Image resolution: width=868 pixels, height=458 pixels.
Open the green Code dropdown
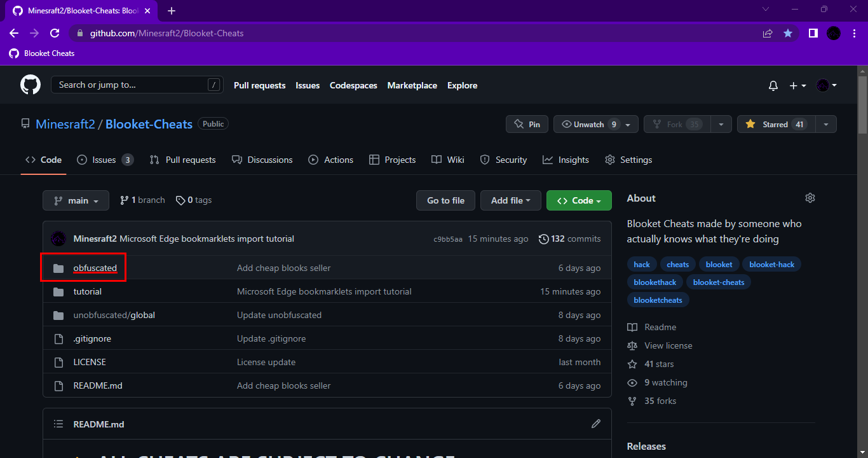coord(579,200)
